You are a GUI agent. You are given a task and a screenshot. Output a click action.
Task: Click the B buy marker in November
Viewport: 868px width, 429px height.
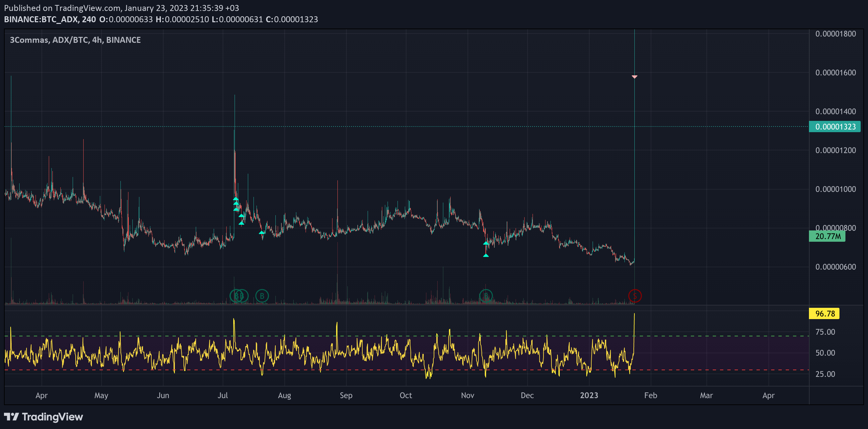click(x=486, y=296)
